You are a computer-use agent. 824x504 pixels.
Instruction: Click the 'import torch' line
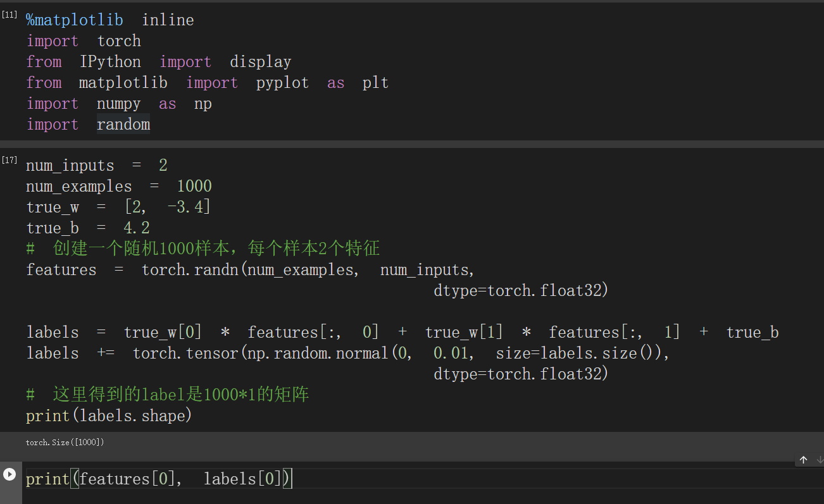click(x=84, y=41)
